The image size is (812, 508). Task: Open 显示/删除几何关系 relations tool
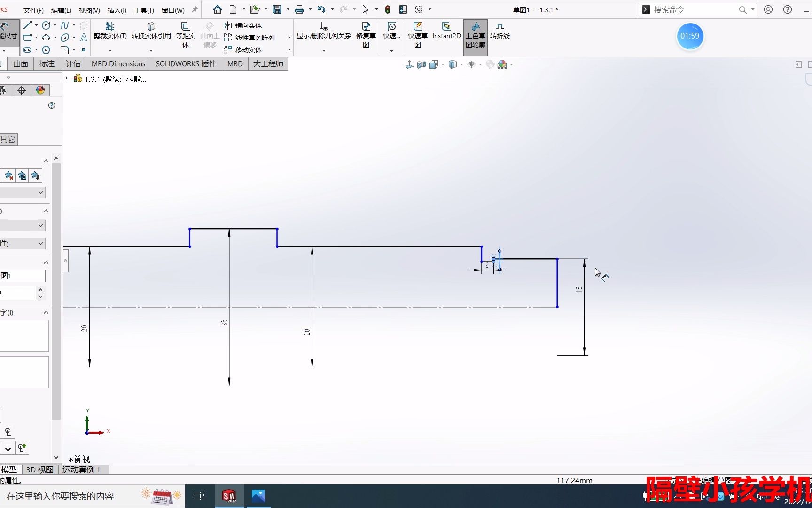[x=324, y=31]
